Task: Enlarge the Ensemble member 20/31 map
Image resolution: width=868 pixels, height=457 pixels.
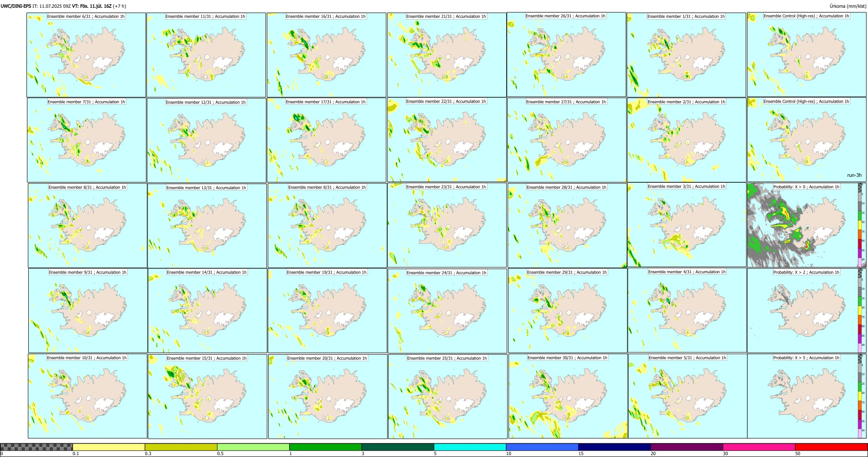Action: pos(328,397)
